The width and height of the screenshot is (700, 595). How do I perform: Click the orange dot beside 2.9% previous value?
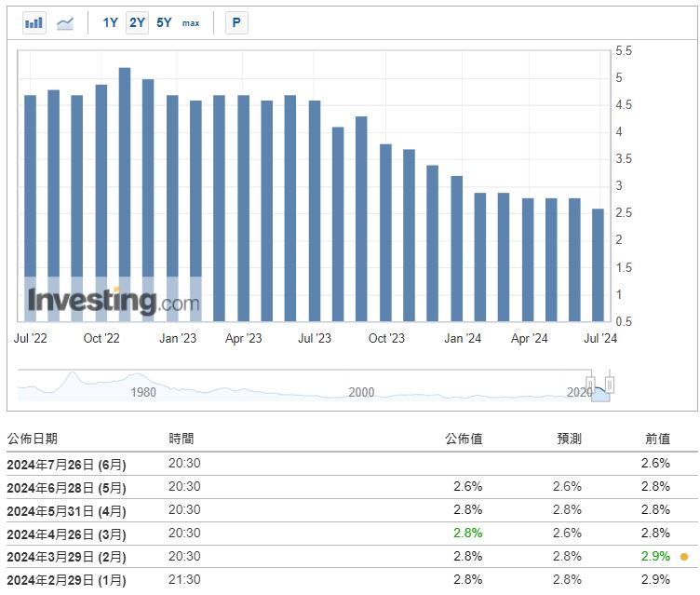click(x=684, y=557)
